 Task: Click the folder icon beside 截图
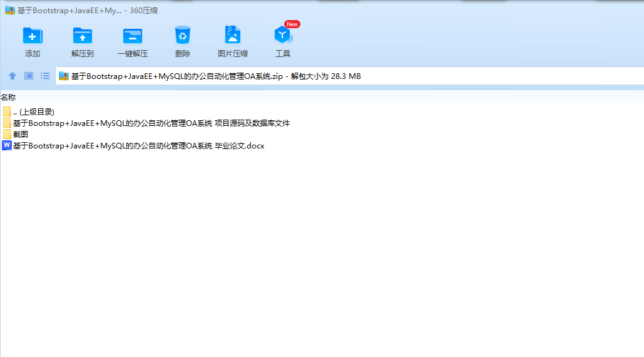(6, 134)
